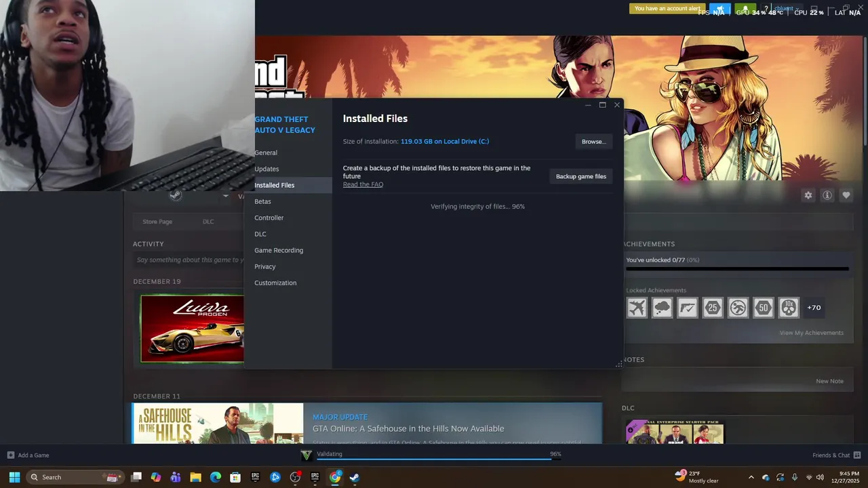Screen dimensions: 868x488
Task: Click the activity 'Say something' input field
Action: pyautogui.click(x=189, y=260)
